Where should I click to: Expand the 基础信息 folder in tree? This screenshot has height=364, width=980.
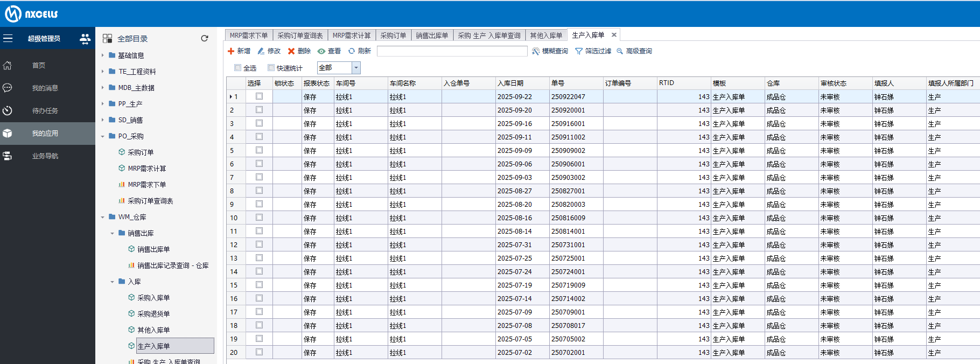(103, 55)
